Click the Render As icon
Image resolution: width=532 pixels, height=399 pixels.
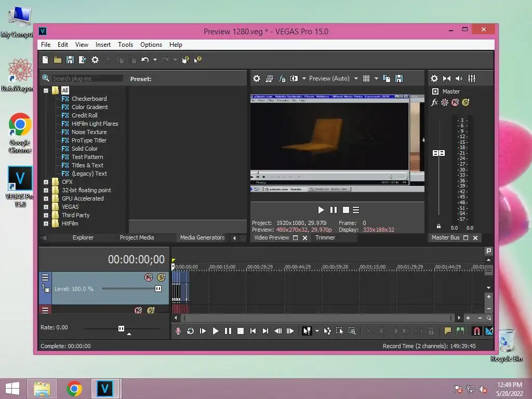tap(82, 60)
